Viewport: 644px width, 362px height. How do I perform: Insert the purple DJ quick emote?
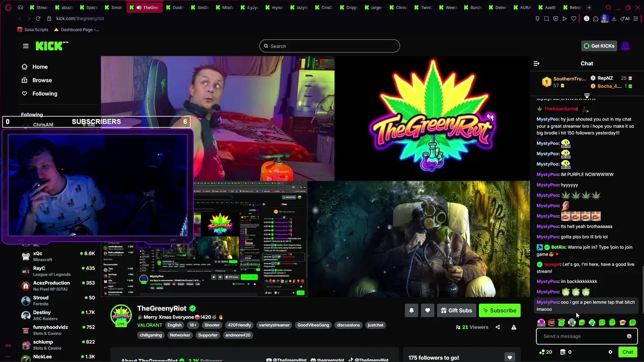[x=541, y=323]
